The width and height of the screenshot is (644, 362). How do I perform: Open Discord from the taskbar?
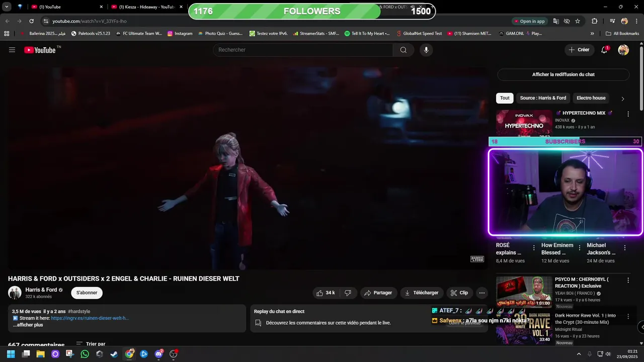[x=158, y=354]
